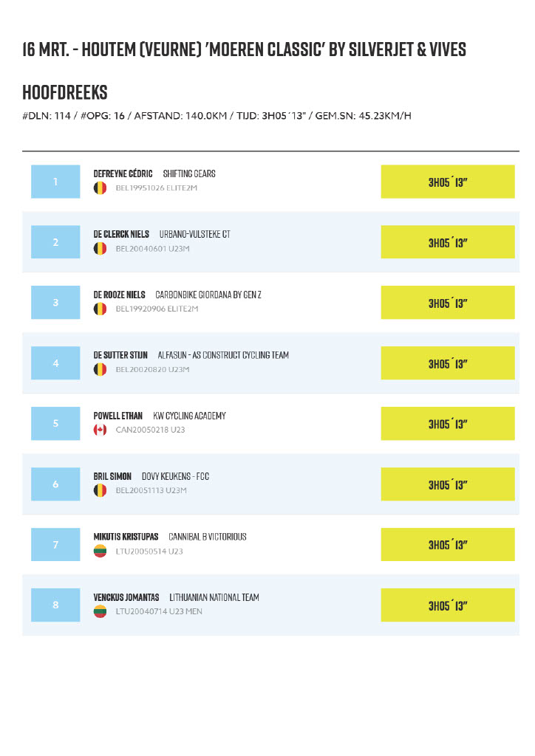Screen dimensions: 535x756
Task: Click the Belgian flag beside Defreyne Cédric
Action: tap(100, 188)
